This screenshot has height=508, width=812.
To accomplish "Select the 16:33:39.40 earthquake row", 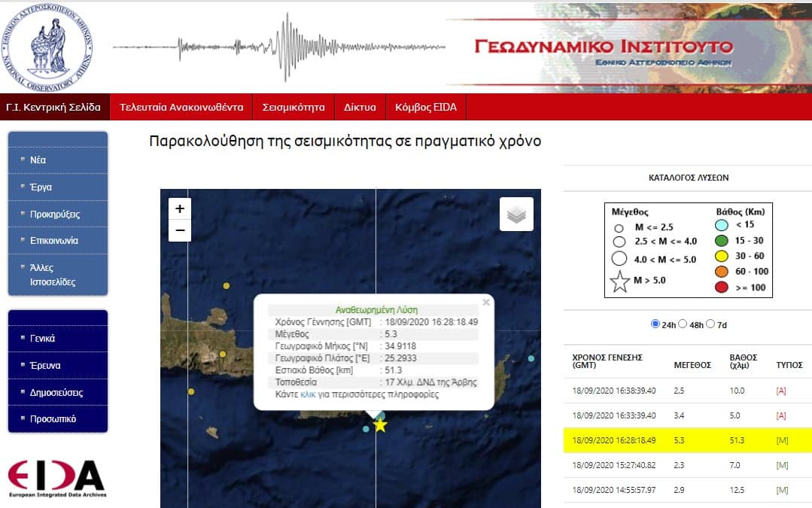I will pos(688,415).
